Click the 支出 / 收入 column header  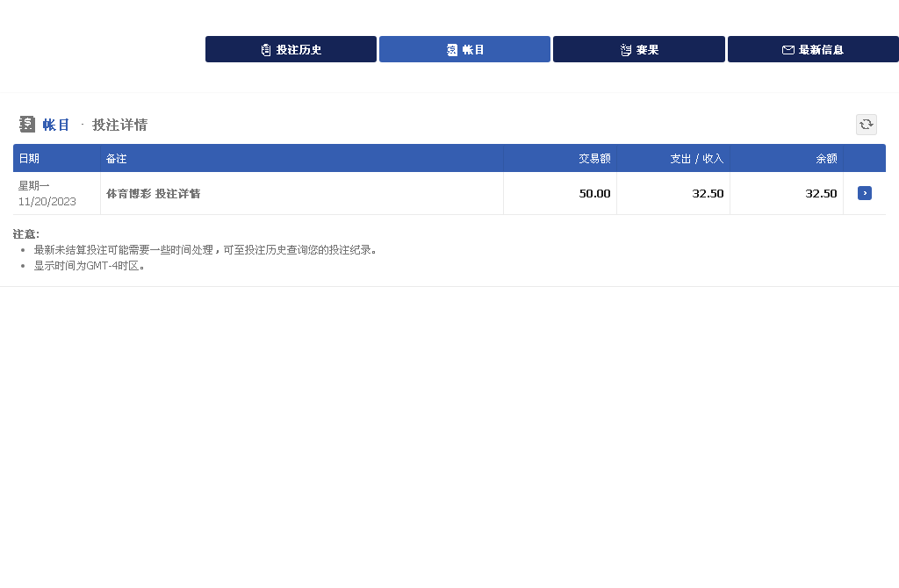[x=696, y=159]
